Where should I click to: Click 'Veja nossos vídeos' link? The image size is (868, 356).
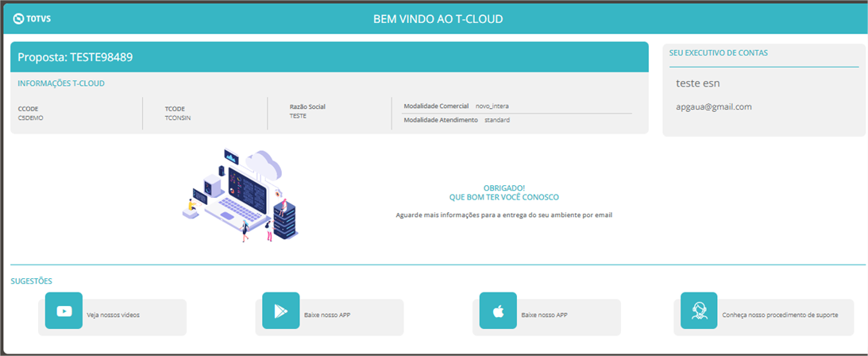tap(113, 315)
